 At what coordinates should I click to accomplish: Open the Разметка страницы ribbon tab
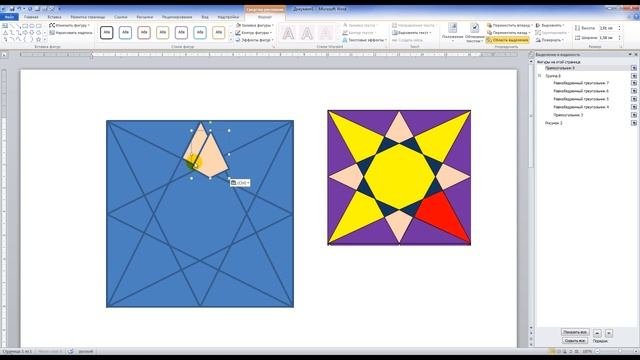click(x=88, y=17)
